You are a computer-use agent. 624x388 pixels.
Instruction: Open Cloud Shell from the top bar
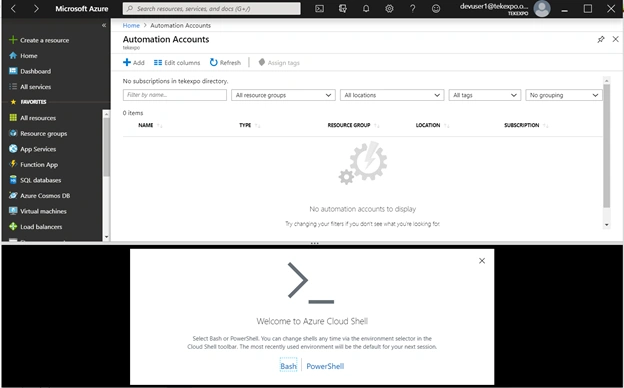click(319, 9)
